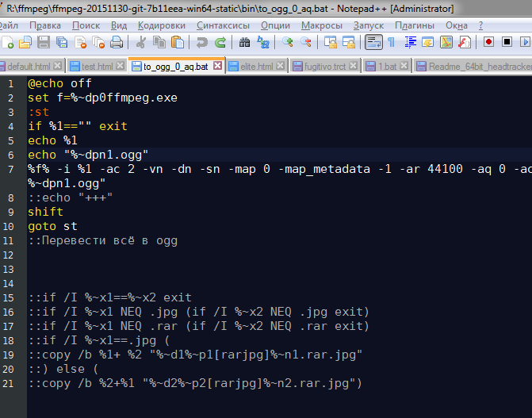Open the ? help menu
The height and width of the screenshot is (418, 532).
click(x=480, y=25)
